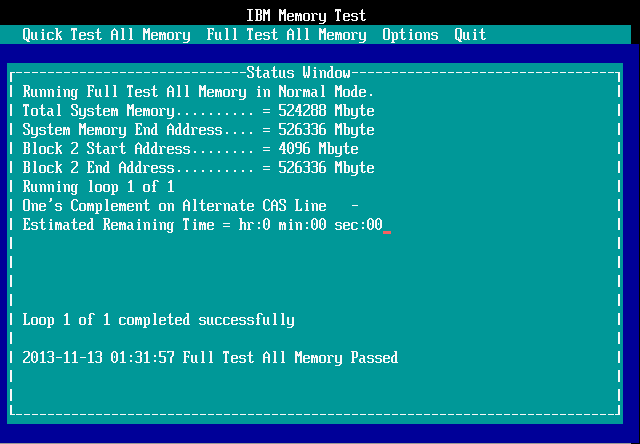The width and height of the screenshot is (640, 444).
Task: Select One's Complement on Alternate CAS Line
Action: coord(174,206)
